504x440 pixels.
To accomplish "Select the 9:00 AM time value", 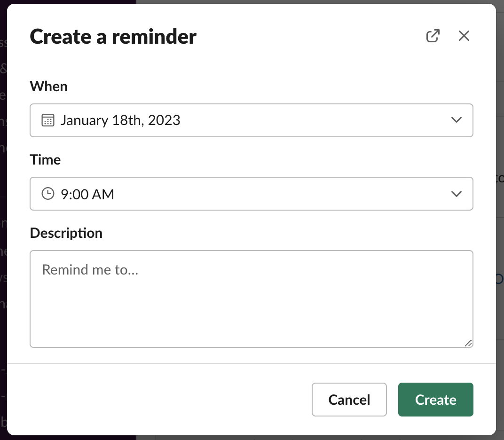I will pyautogui.click(x=87, y=195).
